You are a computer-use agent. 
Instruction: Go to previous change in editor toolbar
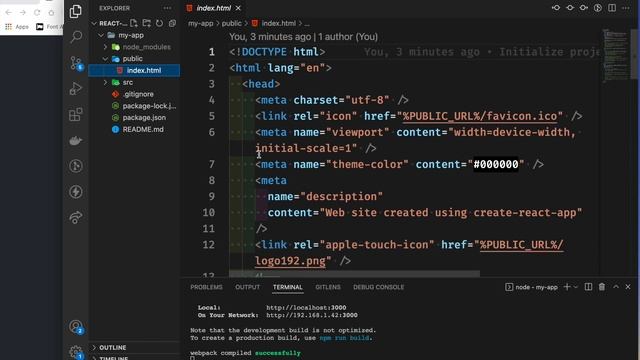coord(556,8)
